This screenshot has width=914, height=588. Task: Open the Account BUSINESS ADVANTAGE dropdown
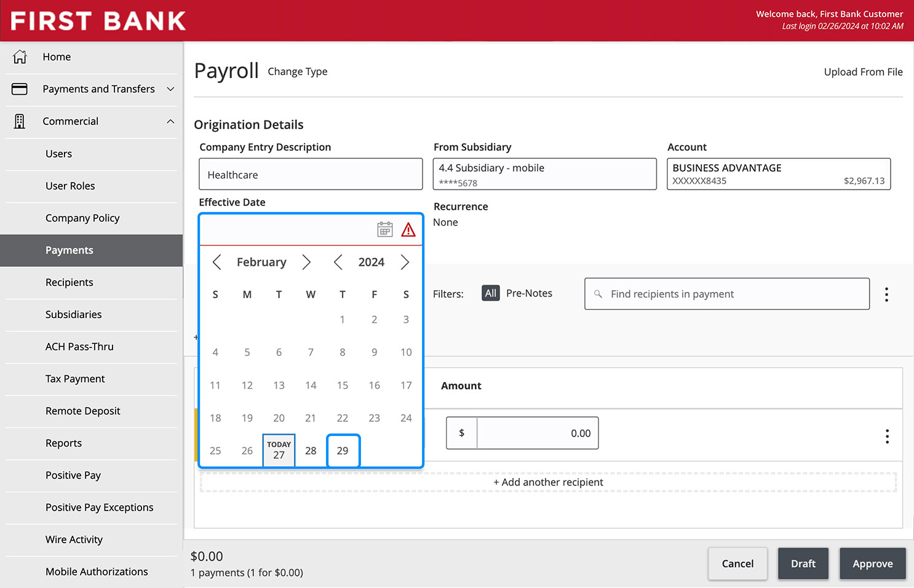779,174
